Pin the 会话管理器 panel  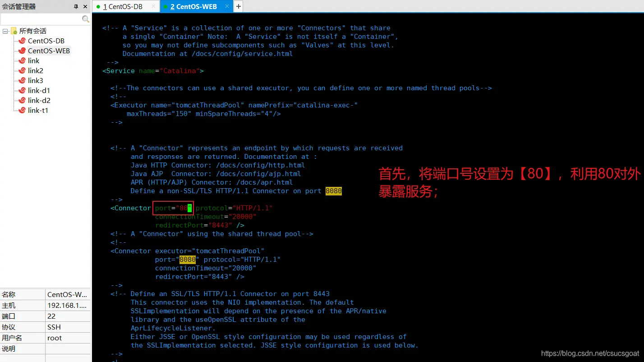click(76, 7)
